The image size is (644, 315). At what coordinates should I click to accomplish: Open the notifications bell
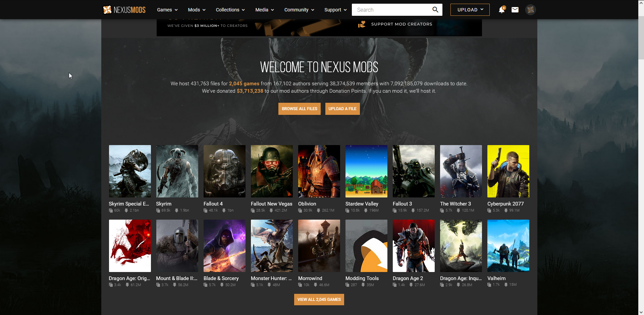tap(502, 10)
